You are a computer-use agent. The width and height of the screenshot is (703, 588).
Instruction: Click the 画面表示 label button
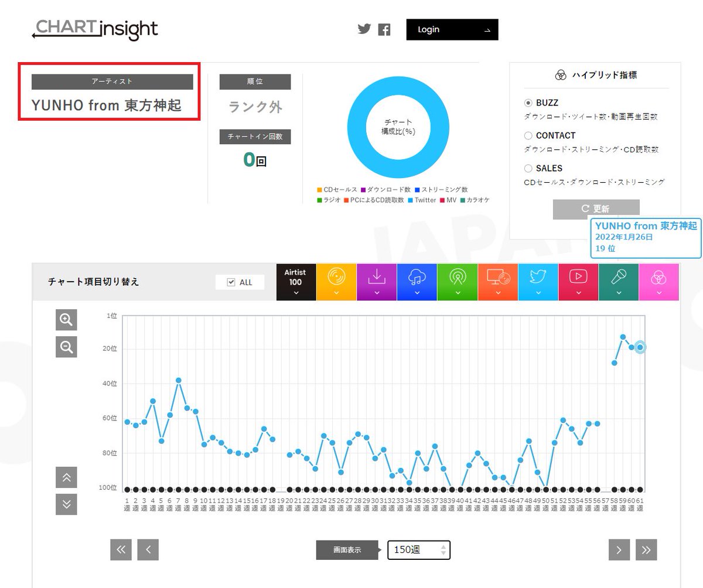pos(347,550)
